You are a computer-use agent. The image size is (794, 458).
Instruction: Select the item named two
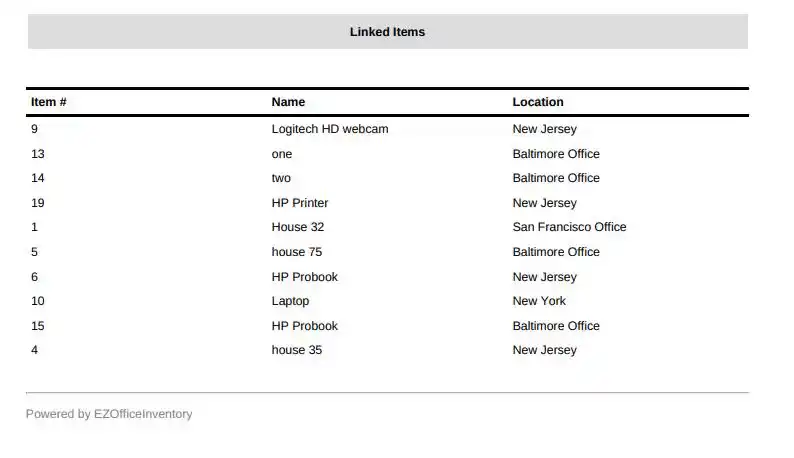pyautogui.click(x=281, y=178)
